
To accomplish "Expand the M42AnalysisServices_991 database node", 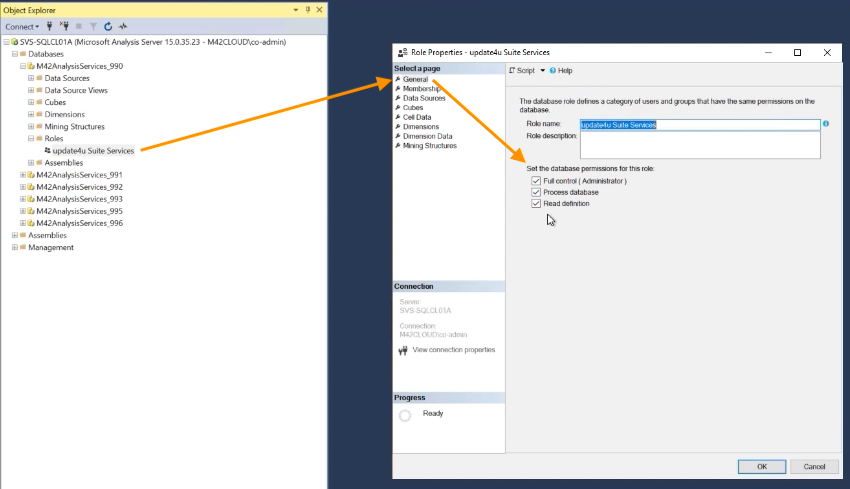I will pyautogui.click(x=23, y=174).
